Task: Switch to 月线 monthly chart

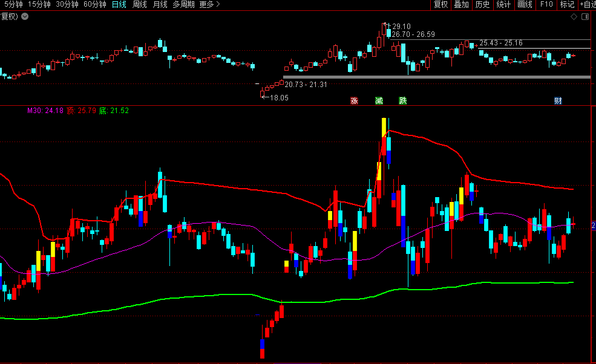Action: click(x=160, y=5)
